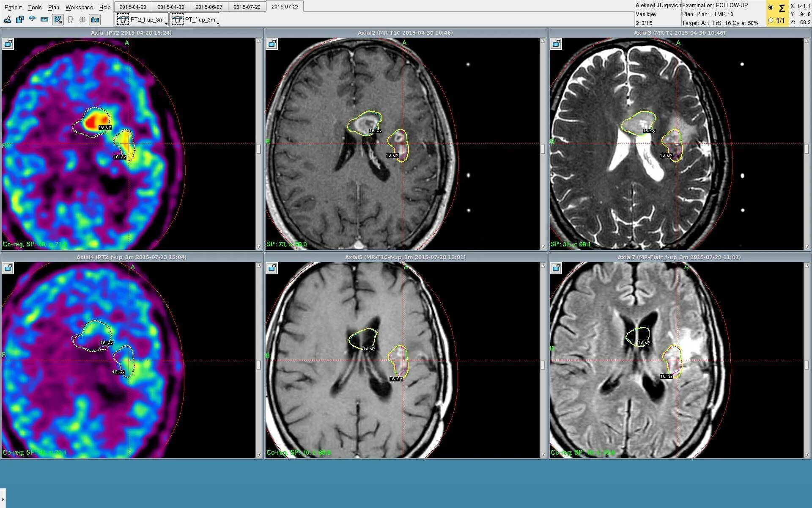Open the Workspace menu
This screenshot has height=508, width=812.
point(79,7)
